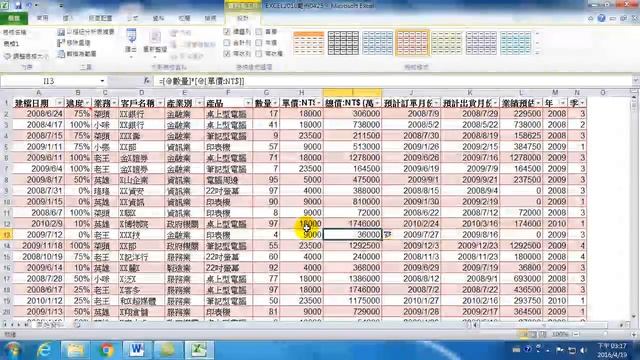Click 移除重複 remove duplicates label
Screen dimensions: 640x360
pos(78,42)
